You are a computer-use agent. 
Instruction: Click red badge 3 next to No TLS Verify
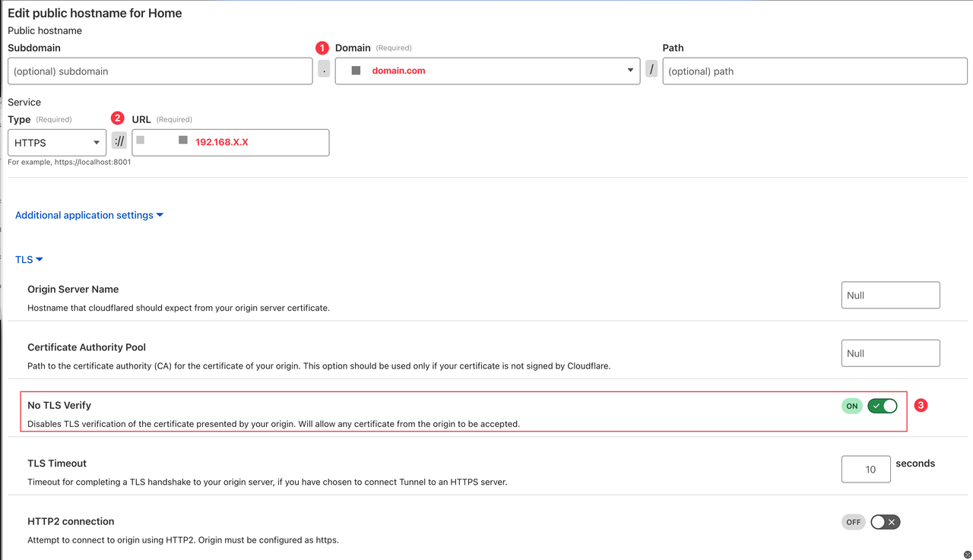(x=921, y=405)
